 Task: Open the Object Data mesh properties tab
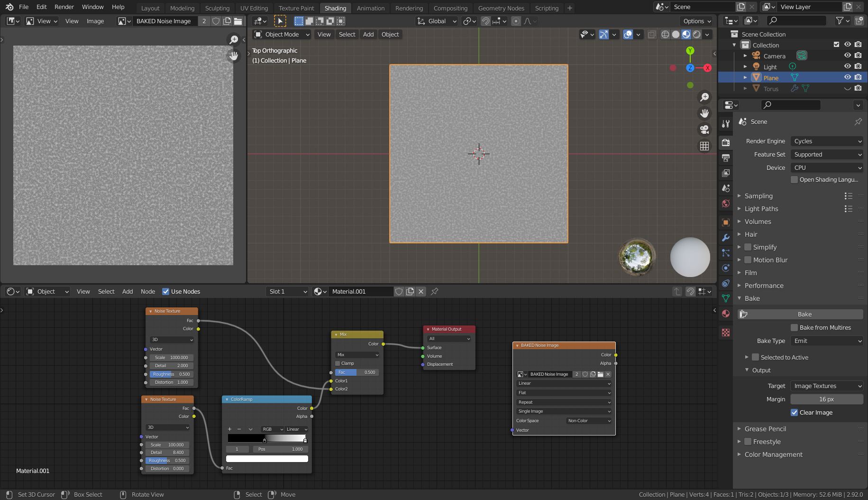point(725,298)
